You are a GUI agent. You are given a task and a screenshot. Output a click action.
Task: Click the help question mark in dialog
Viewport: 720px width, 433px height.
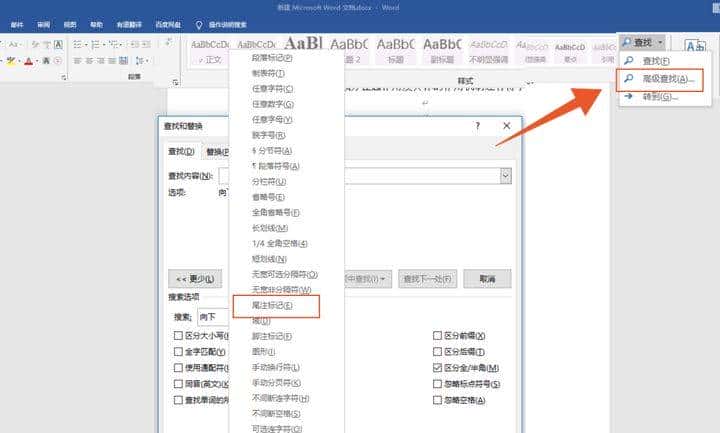(478, 125)
